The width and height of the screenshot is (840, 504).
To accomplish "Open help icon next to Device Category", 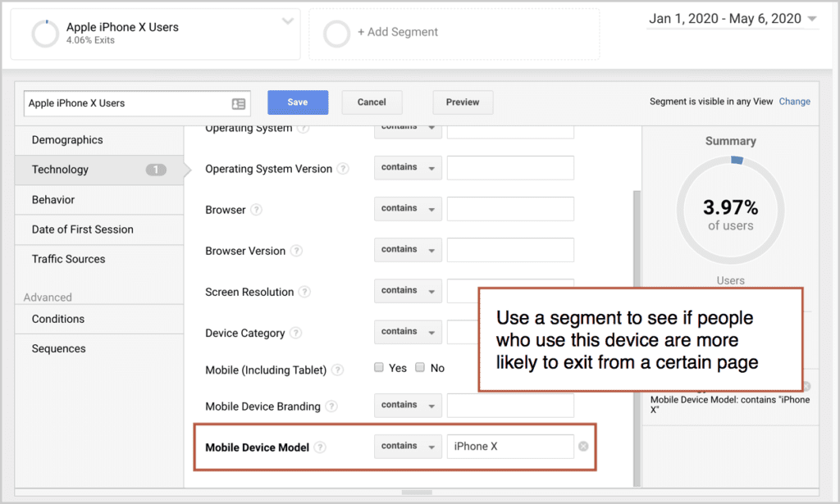I will [295, 333].
